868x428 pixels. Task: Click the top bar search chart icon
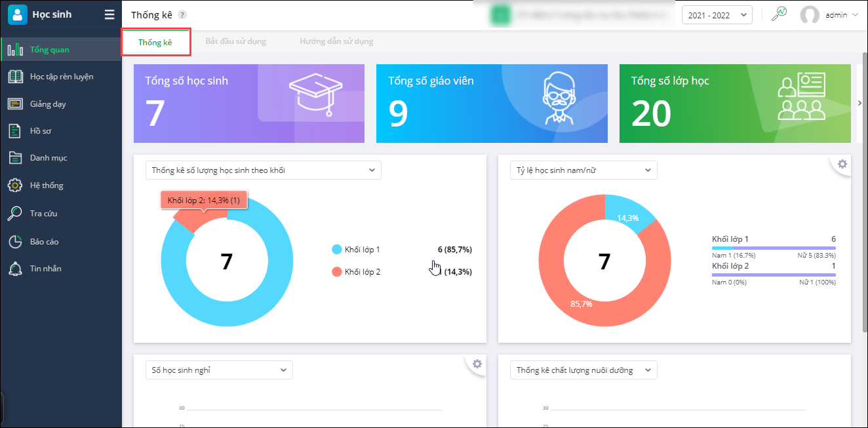point(779,14)
